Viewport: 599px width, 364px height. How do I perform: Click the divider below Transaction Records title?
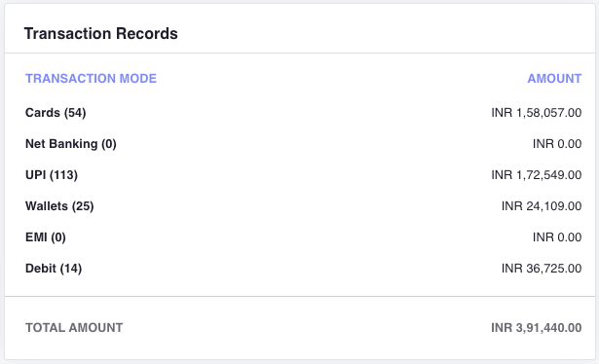tap(300, 53)
